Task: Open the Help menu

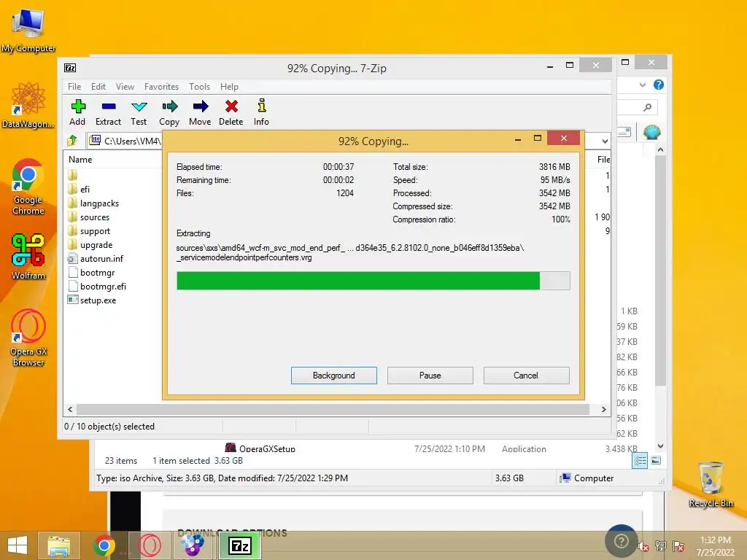Action: coord(229,87)
